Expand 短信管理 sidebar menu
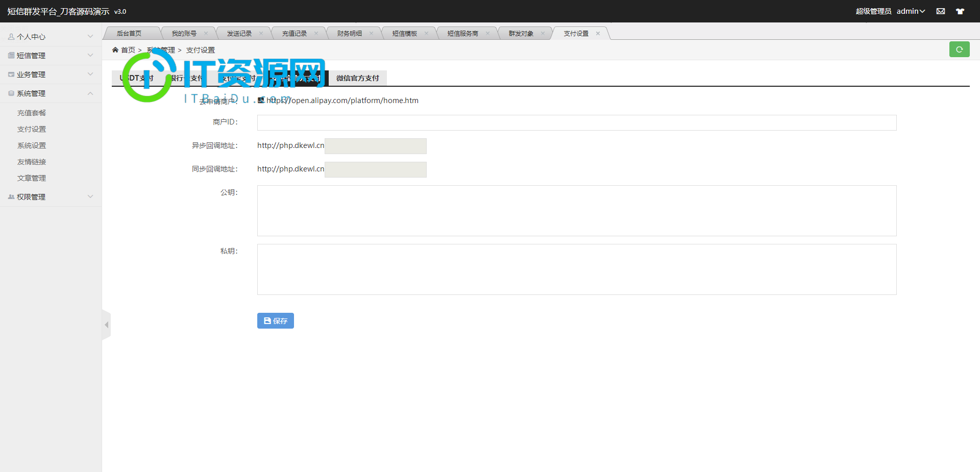Viewport: 980px width, 472px height. (51, 56)
